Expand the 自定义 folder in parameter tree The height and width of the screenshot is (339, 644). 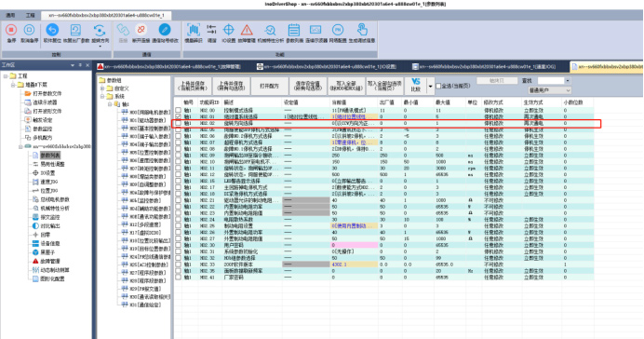[x=102, y=88]
